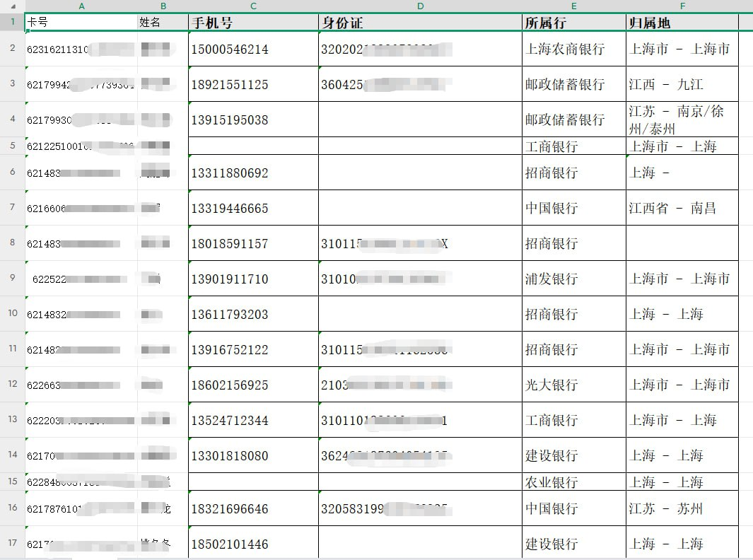Select row 10 via its row number
Image resolution: width=753 pixels, height=560 pixels.
[x=12, y=313]
